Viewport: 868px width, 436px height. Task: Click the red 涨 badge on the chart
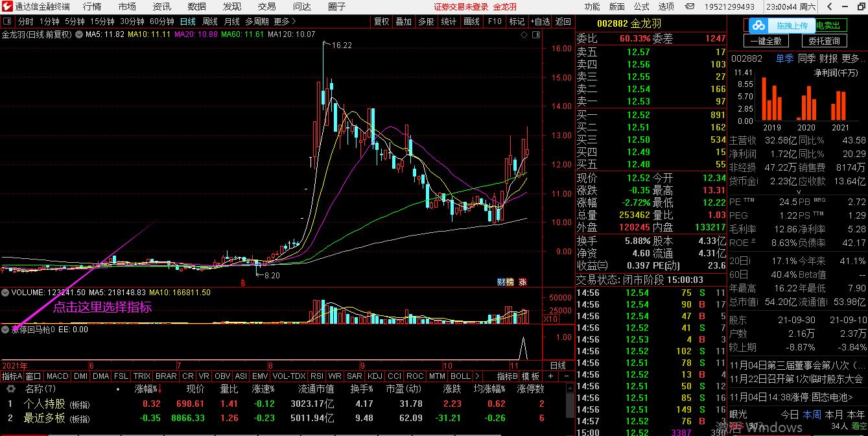(x=522, y=282)
